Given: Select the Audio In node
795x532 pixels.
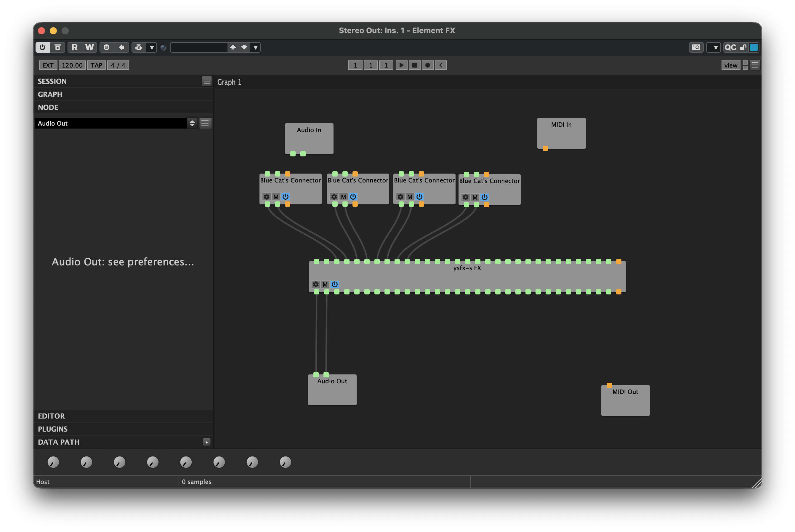Looking at the screenshot, I should point(309,138).
